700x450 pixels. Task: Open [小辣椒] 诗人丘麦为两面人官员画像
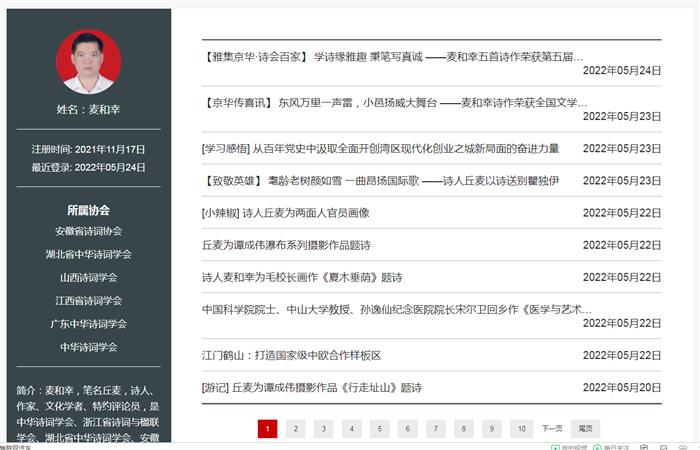286,213
